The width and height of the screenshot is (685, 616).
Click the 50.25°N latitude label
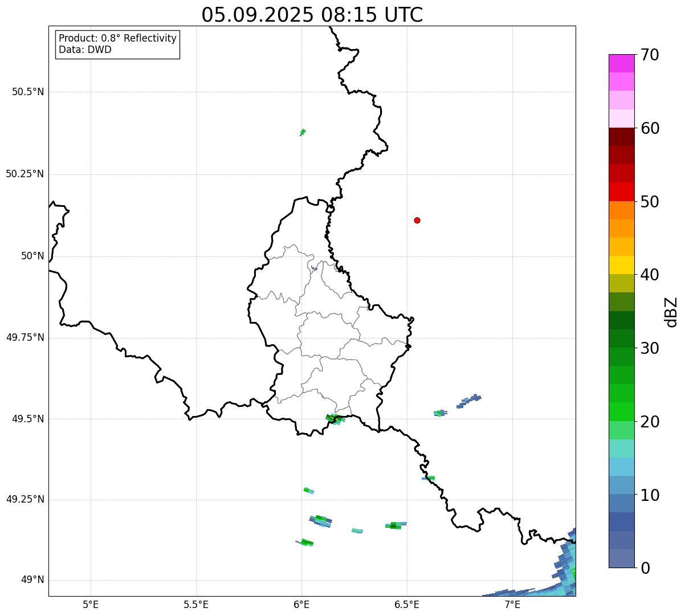25,174
